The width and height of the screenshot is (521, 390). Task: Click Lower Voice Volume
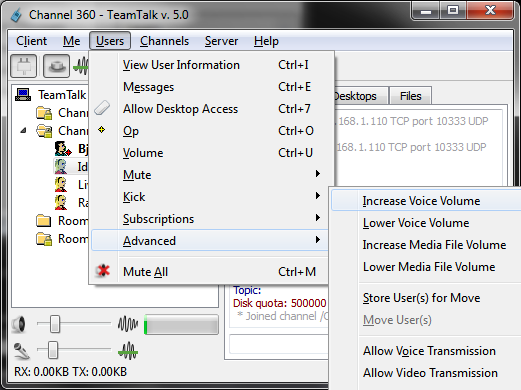click(x=426, y=223)
